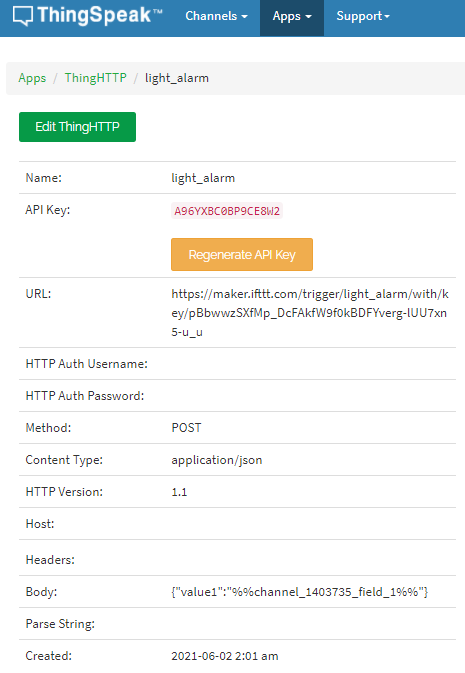Go to Apps breadcrumb link
This screenshot has height=673, width=465.
(32, 78)
